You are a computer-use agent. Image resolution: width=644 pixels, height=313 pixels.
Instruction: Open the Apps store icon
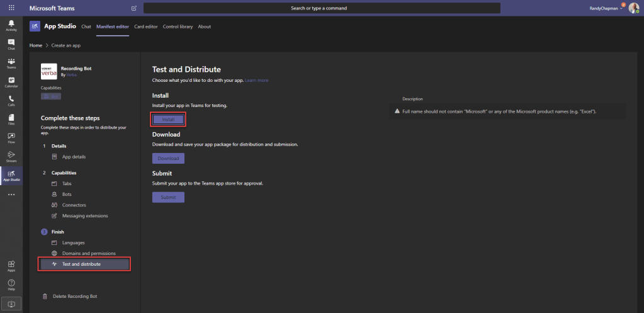tap(11, 266)
